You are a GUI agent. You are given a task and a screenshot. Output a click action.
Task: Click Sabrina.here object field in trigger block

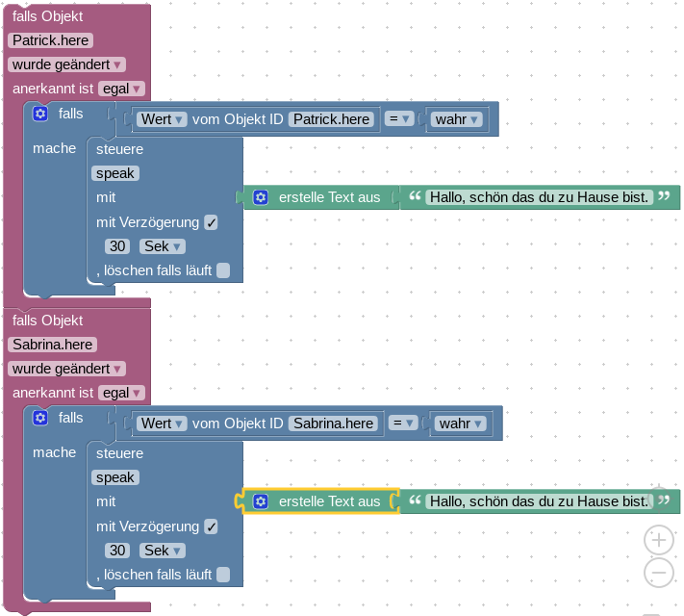click(x=52, y=345)
